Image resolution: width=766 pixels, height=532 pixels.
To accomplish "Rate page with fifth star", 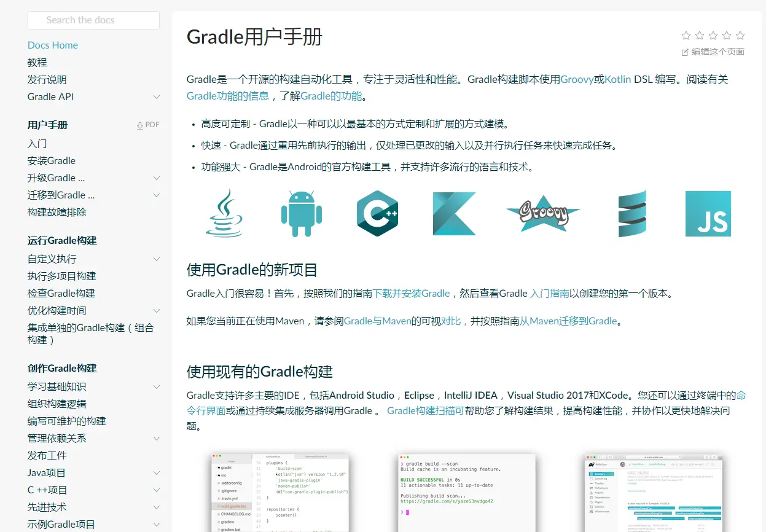I will pos(740,36).
